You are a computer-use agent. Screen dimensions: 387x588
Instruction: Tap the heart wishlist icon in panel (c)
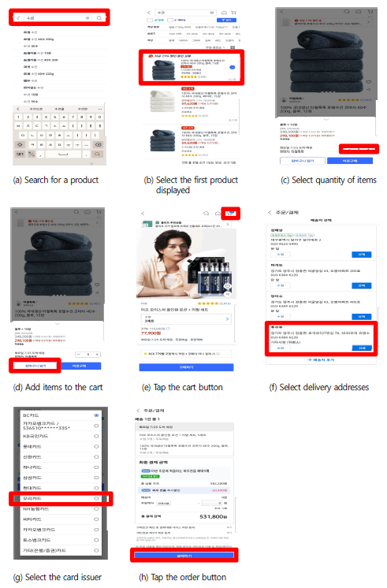(369, 82)
